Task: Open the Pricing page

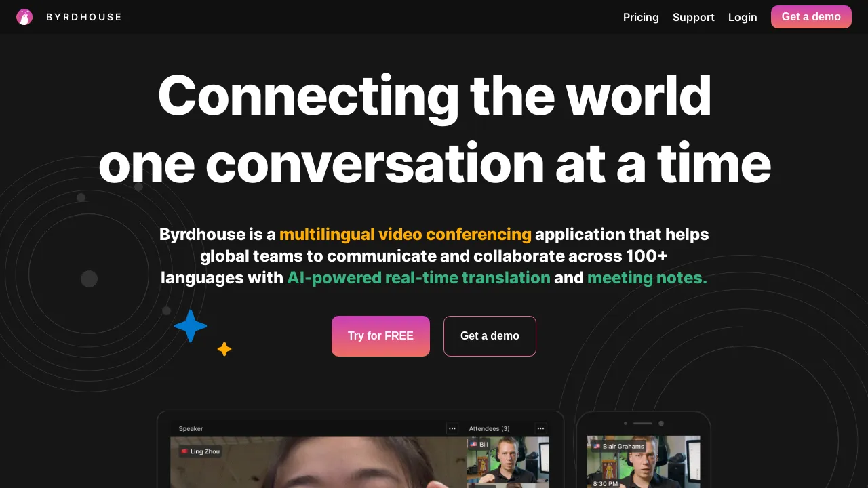Action: (x=641, y=17)
